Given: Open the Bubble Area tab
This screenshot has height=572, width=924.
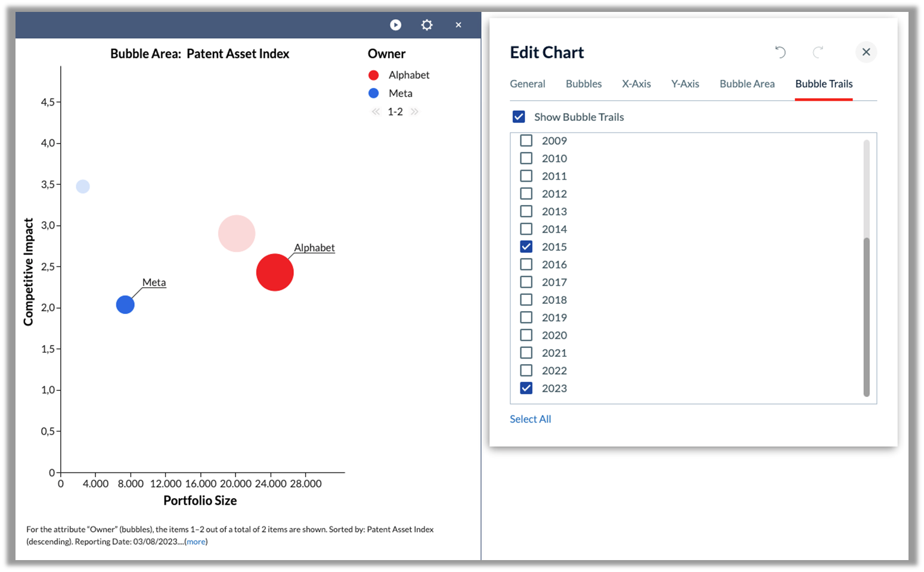Looking at the screenshot, I should point(747,84).
